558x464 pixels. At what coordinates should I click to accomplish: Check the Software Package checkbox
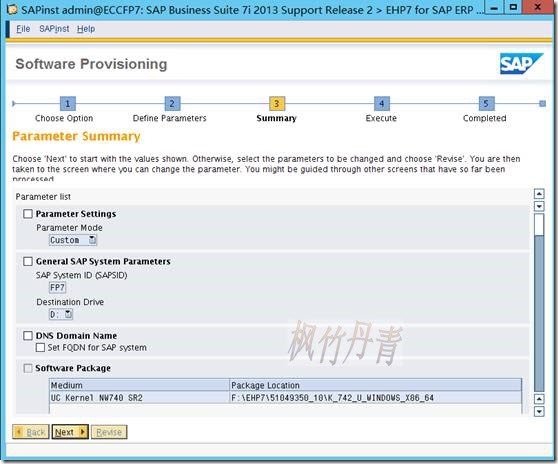(x=28, y=368)
